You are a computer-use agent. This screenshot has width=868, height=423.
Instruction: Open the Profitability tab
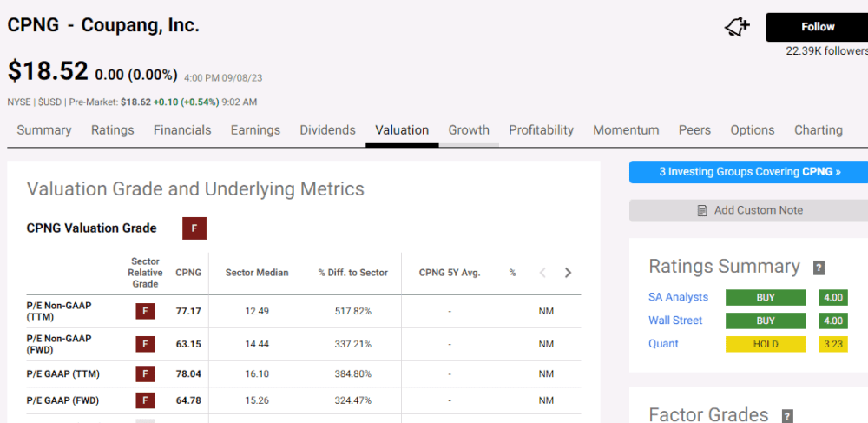coord(542,130)
